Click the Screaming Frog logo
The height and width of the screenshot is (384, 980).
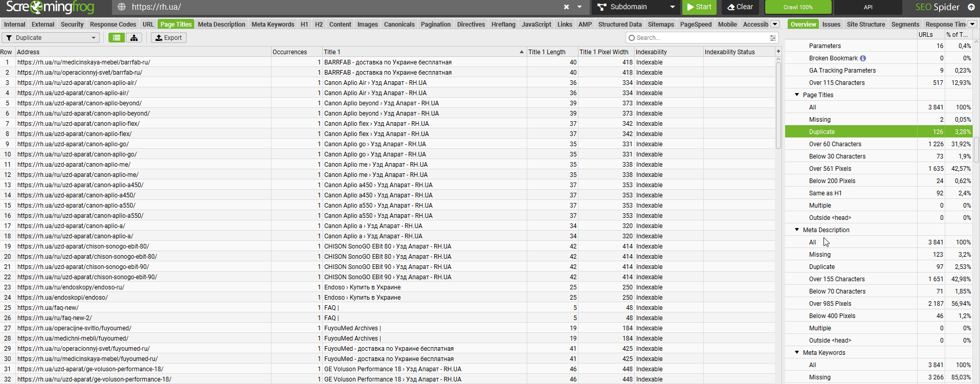(x=50, y=7)
